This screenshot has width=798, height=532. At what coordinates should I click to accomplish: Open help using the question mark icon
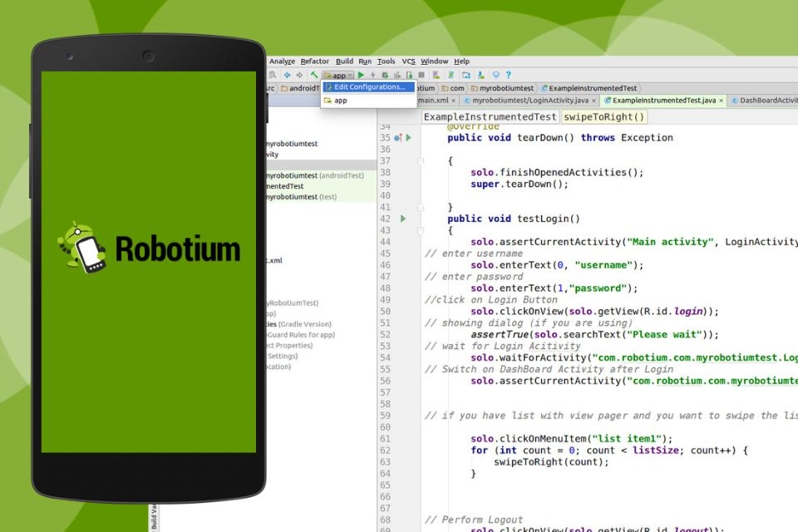[509, 75]
